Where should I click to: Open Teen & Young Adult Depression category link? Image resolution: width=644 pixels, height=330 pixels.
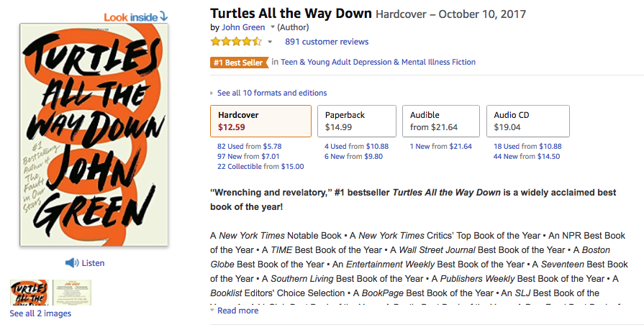tap(378, 63)
